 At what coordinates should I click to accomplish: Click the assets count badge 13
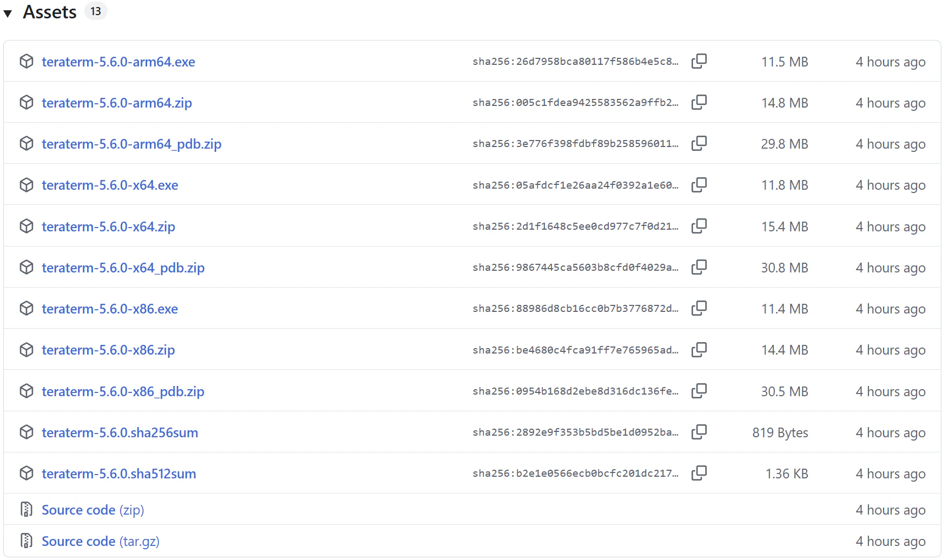pyautogui.click(x=96, y=11)
